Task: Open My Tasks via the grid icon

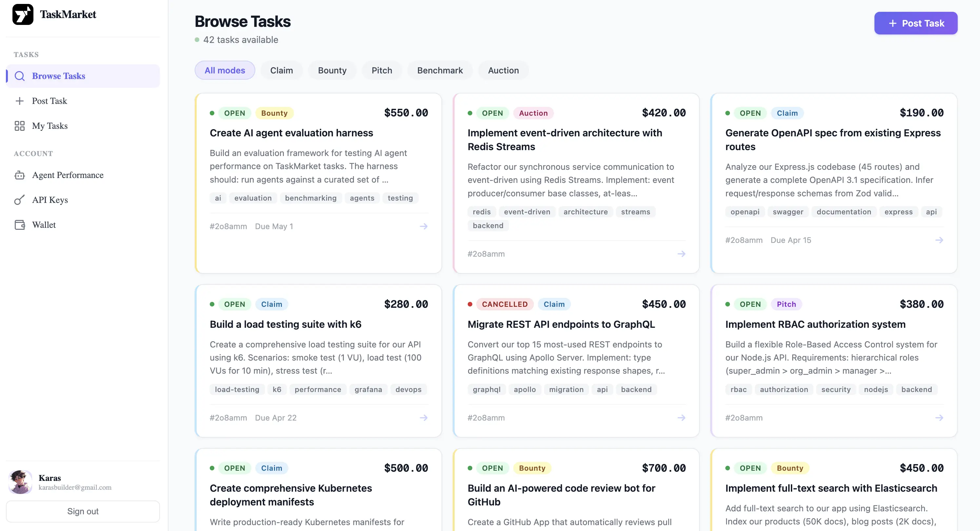Action: (x=20, y=126)
